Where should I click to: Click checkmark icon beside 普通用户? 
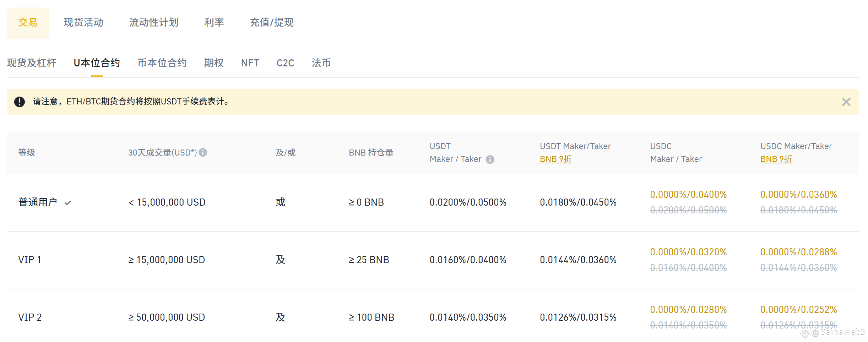[68, 203]
